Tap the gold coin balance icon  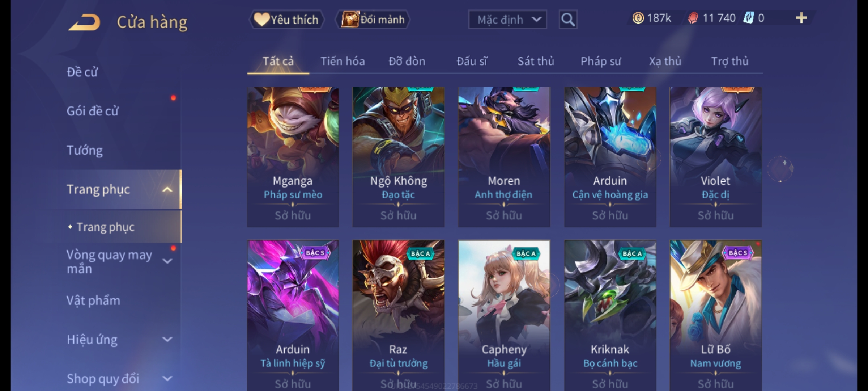tap(638, 18)
